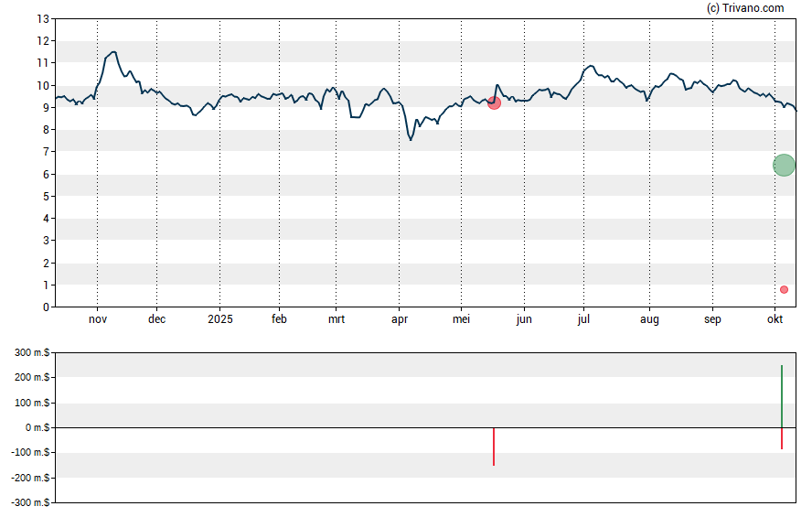812x517 pixels.
Task: Click the 'apr' month axis label
Action: click(x=399, y=319)
